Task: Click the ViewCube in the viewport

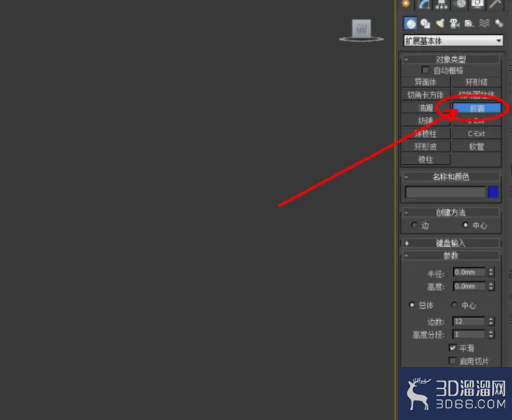Action: (361, 31)
